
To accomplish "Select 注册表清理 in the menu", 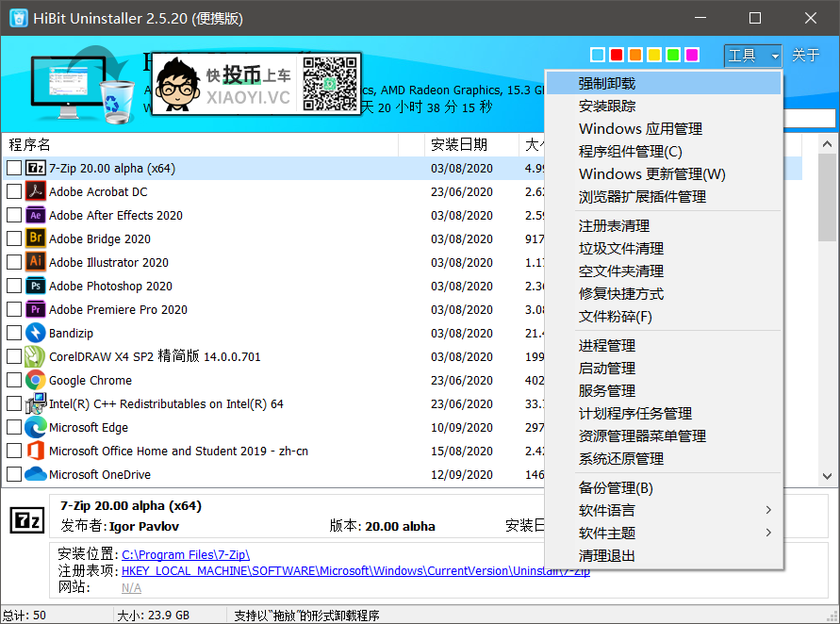I will [614, 226].
